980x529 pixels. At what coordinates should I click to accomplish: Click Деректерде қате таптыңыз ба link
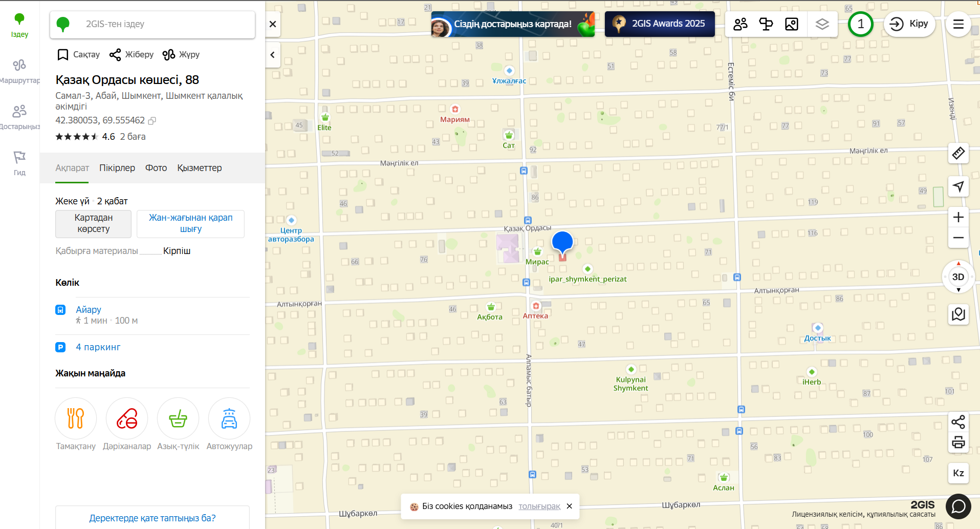pyautogui.click(x=153, y=518)
